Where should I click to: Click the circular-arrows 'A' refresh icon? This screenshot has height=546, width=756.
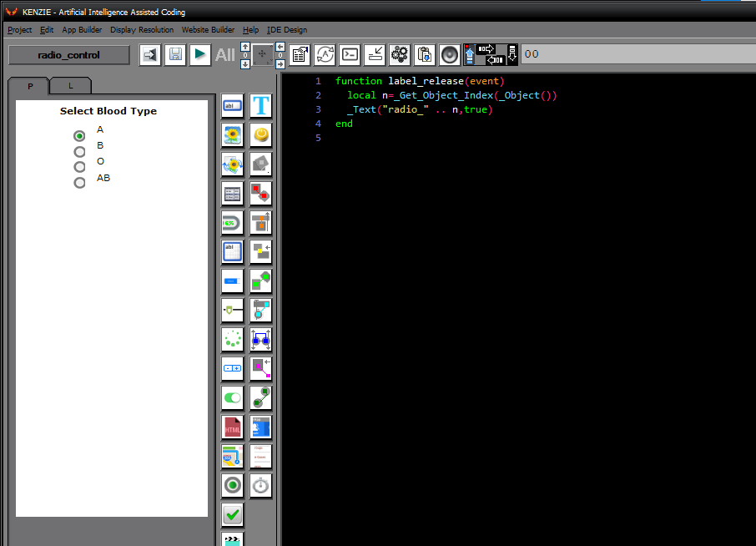point(325,54)
